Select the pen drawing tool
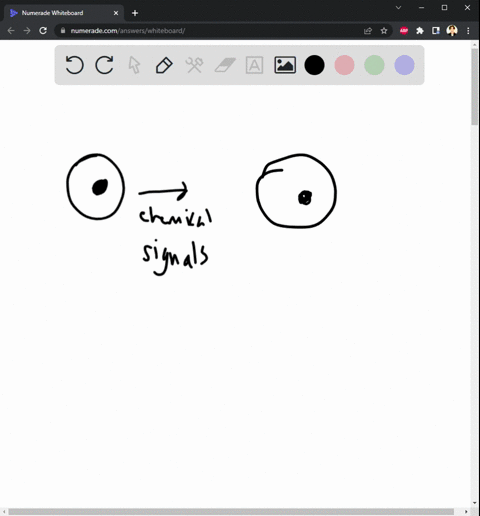The image size is (480, 516). tap(164, 65)
